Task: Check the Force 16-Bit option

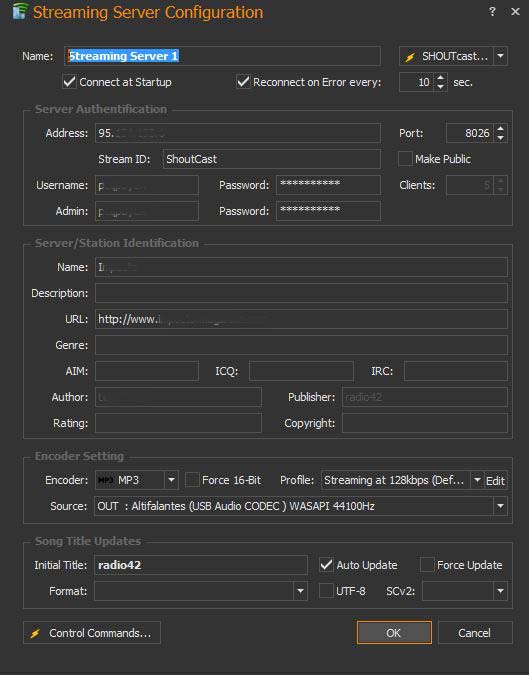Action: click(192, 480)
